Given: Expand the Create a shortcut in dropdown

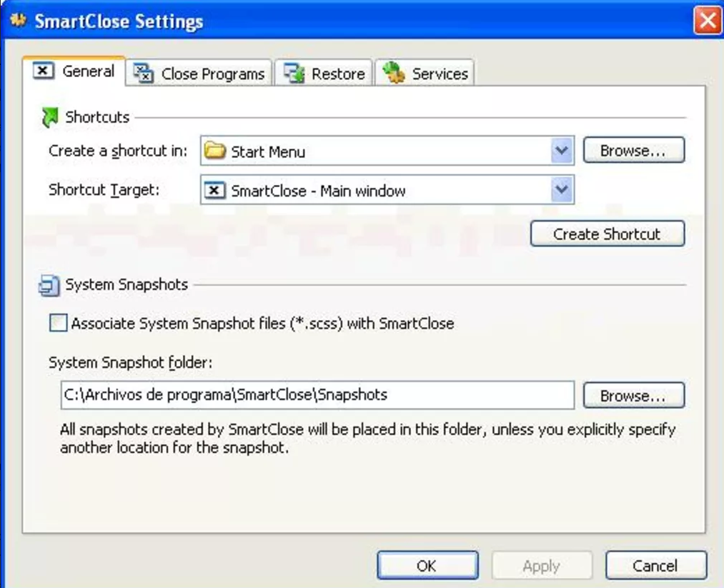Looking at the screenshot, I should pyautogui.click(x=562, y=151).
